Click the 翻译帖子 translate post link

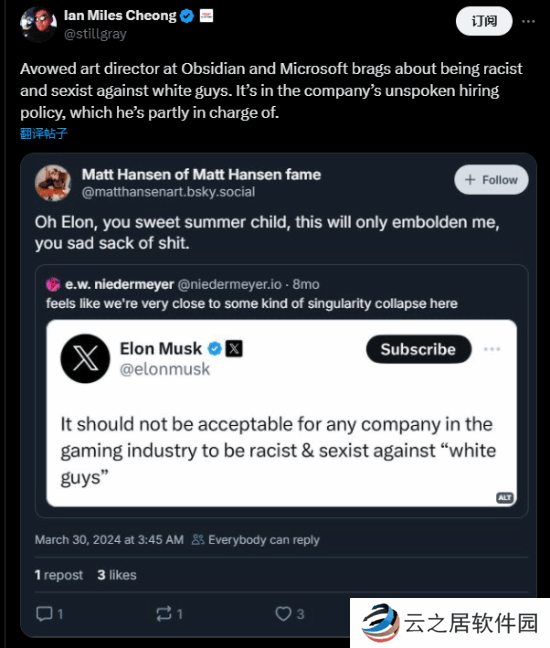44,133
